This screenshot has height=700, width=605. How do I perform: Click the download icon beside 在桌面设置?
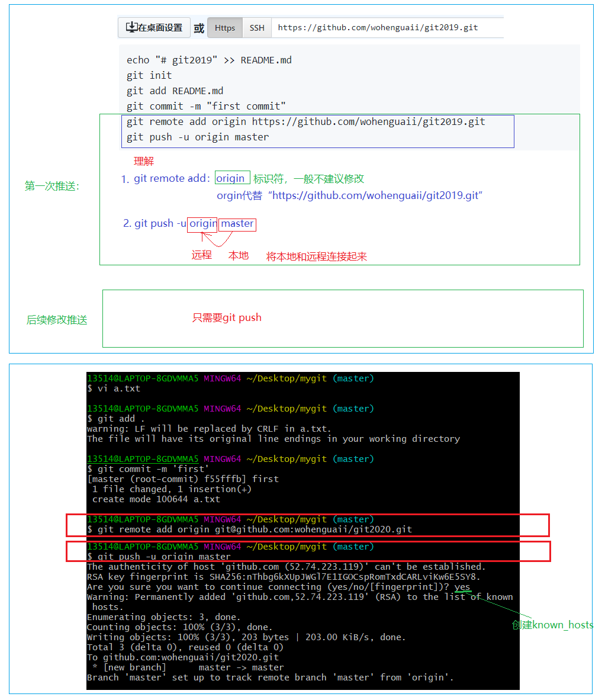tap(131, 28)
